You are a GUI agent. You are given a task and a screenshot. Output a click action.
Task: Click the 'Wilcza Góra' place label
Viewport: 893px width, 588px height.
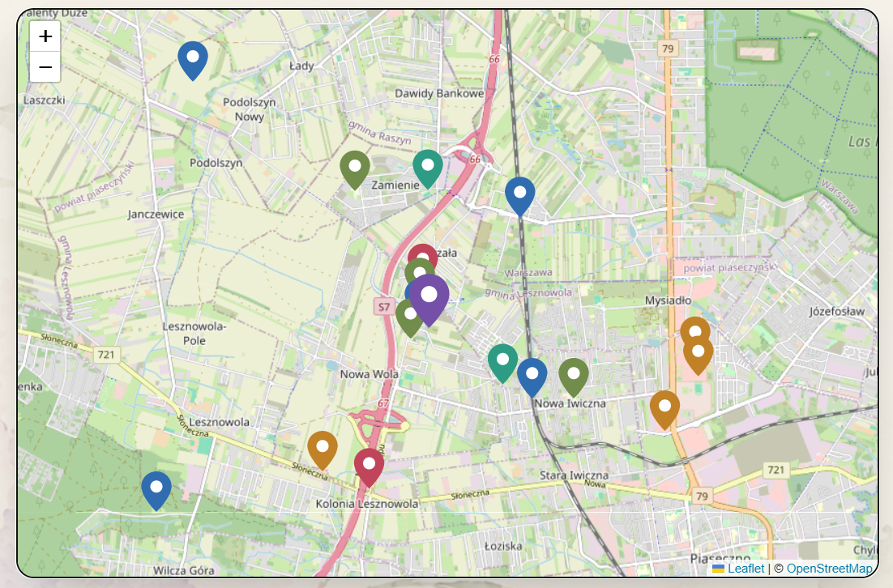(184, 570)
